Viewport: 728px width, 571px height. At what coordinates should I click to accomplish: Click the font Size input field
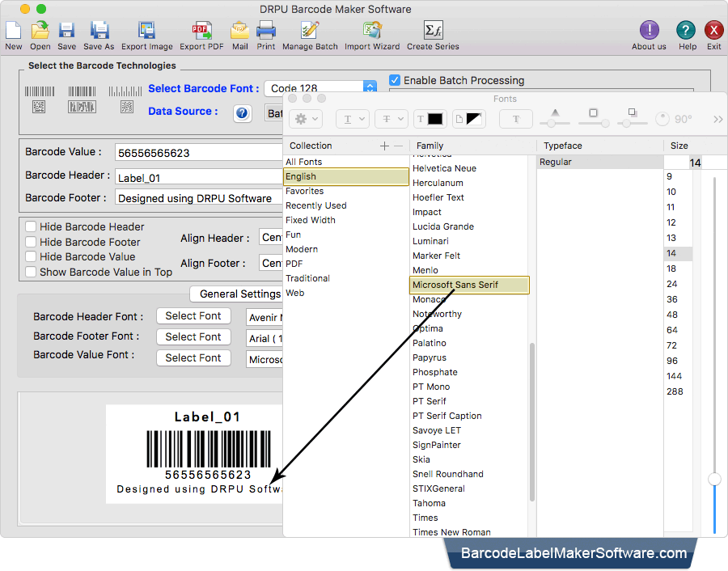point(683,163)
